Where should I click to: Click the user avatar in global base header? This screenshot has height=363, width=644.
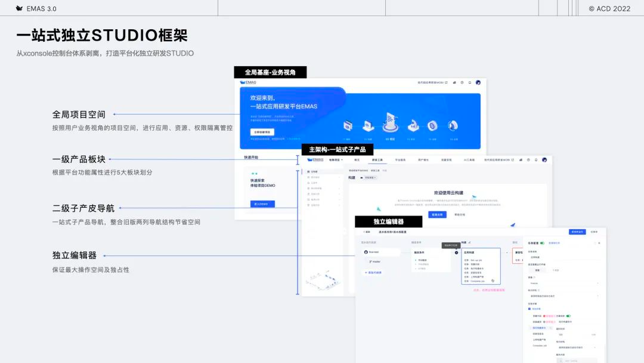(478, 82)
